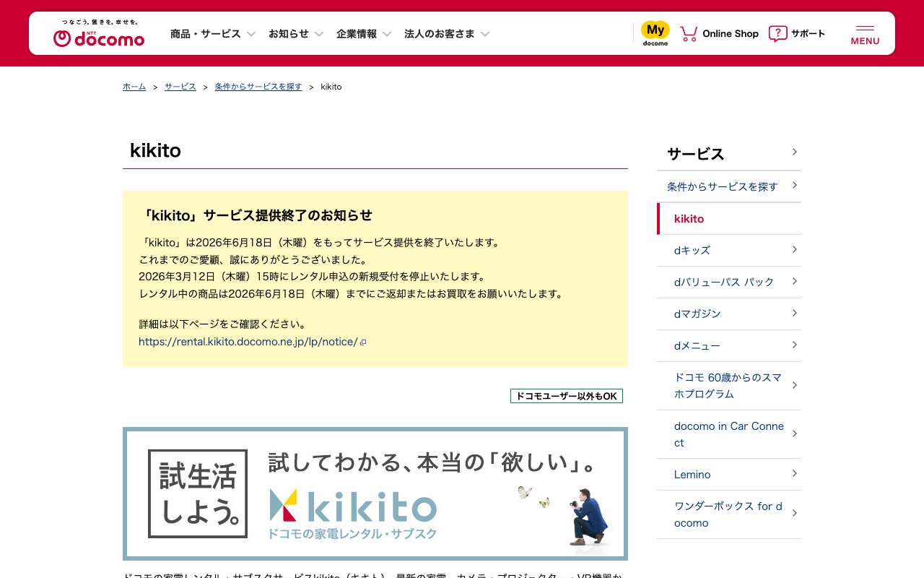Click the line 詳細は以下ページをご確認ください。

pos(225,324)
